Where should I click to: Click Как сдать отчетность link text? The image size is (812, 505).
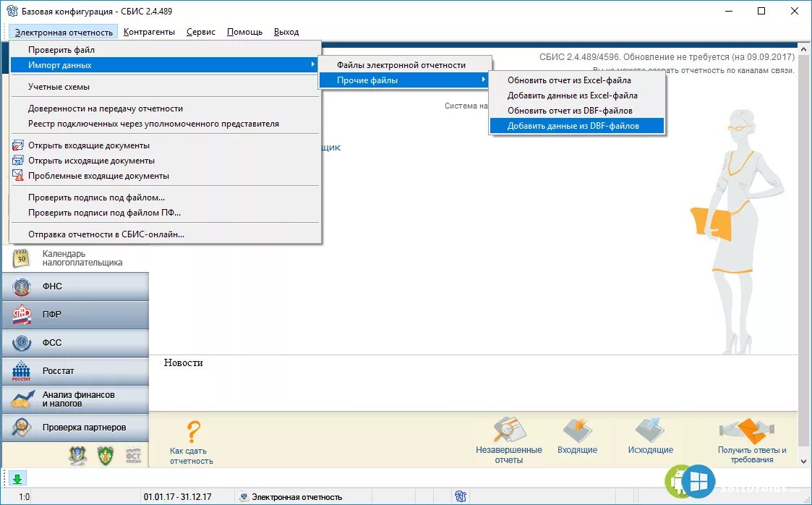point(191,456)
